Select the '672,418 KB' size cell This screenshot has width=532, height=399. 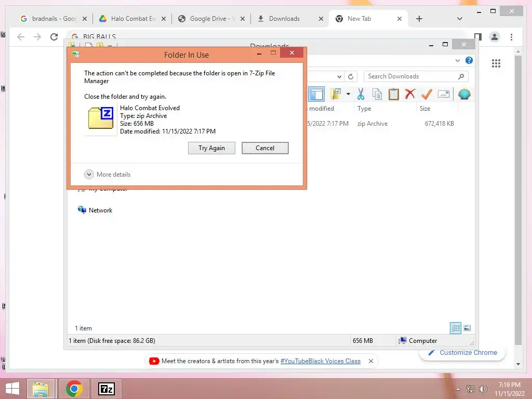(x=440, y=124)
